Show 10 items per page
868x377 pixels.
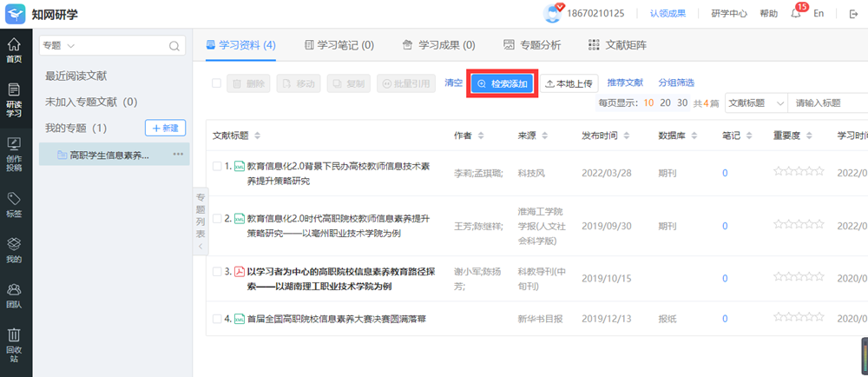[648, 103]
